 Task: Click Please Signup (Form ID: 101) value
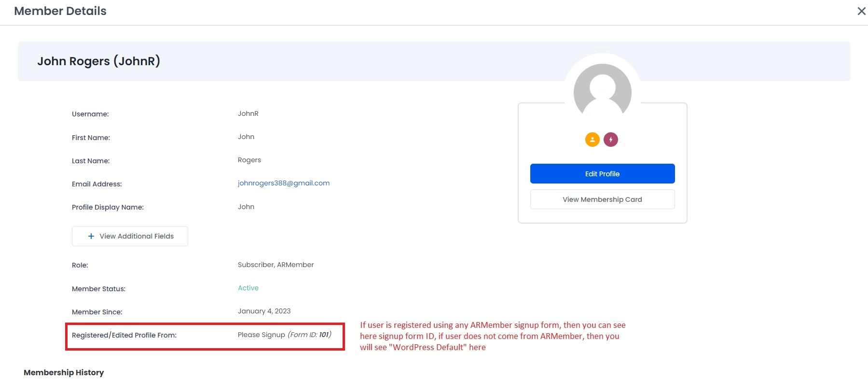click(285, 335)
